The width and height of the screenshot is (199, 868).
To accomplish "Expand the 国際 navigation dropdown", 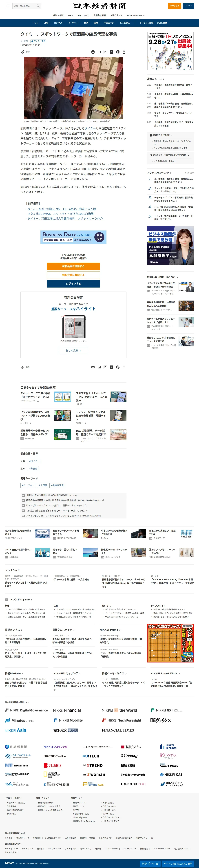I will 97,23.
